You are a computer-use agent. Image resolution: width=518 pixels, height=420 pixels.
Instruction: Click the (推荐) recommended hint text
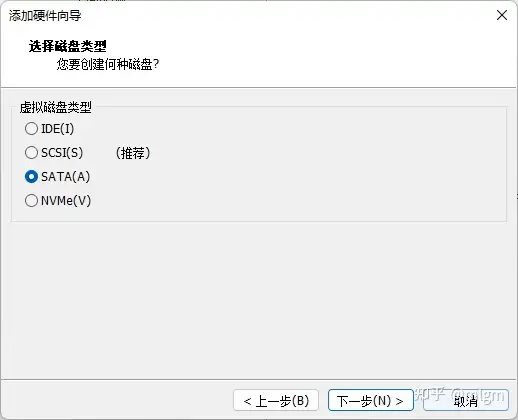pyautogui.click(x=133, y=153)
